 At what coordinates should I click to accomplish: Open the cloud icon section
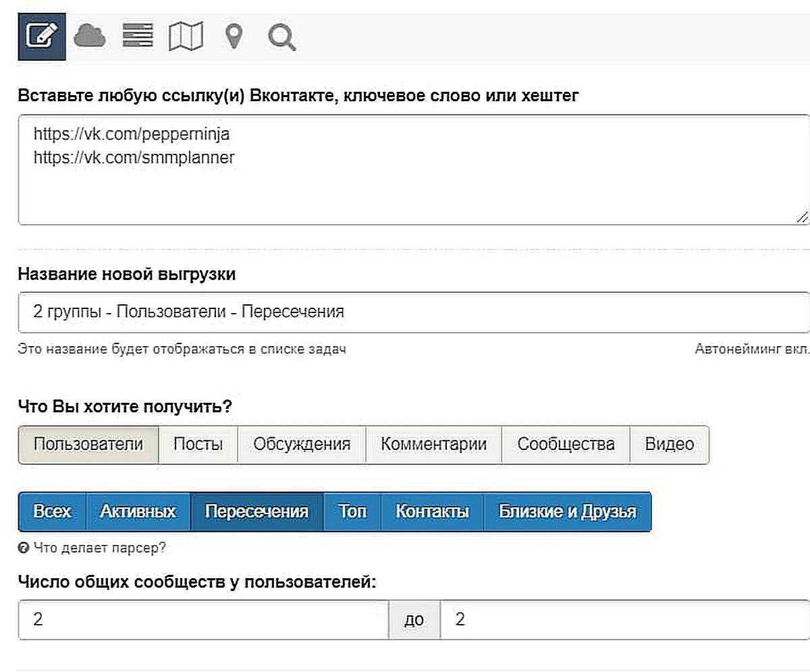click(x=89, y=36)
